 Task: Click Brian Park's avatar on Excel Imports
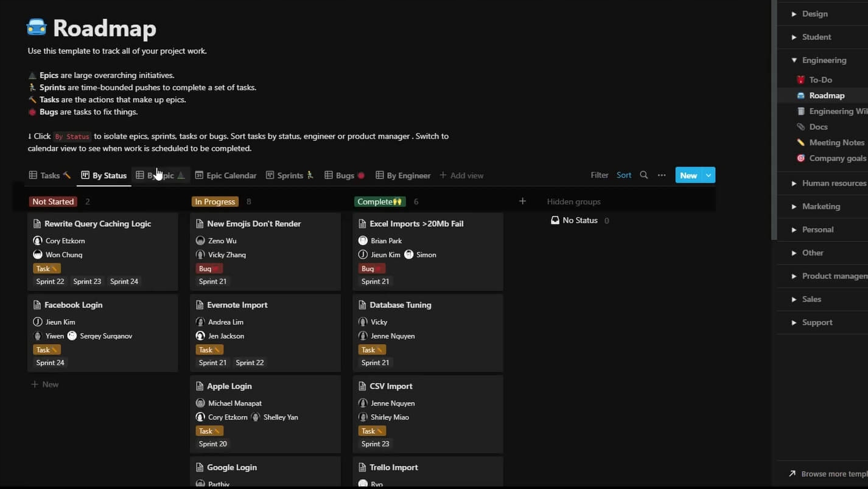click(x=363, y=241)
